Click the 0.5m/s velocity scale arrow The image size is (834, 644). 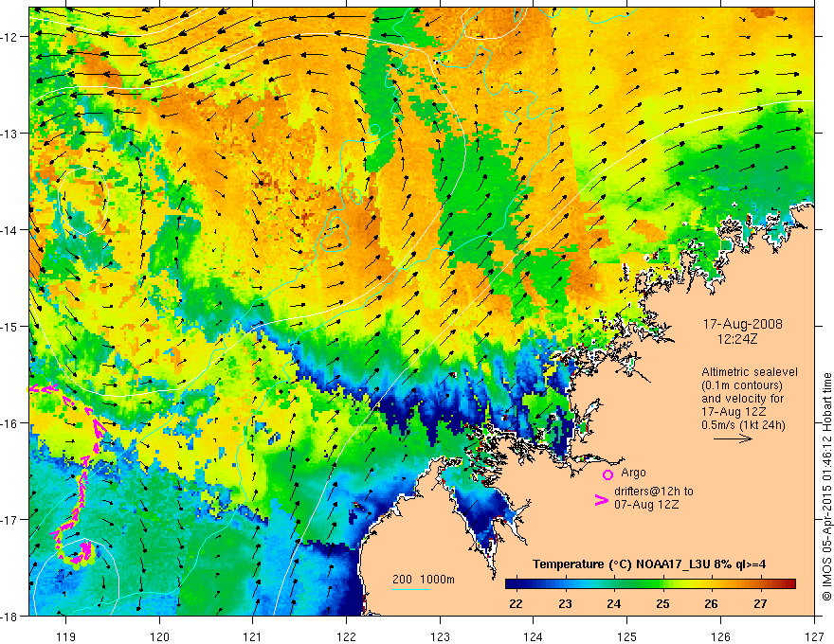733,438
